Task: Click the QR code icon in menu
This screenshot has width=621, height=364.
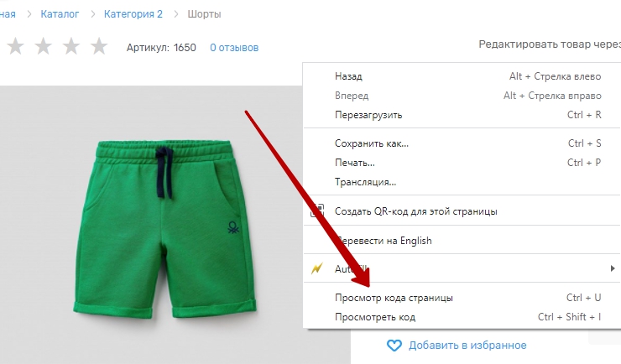Action: tap(316, 211)
